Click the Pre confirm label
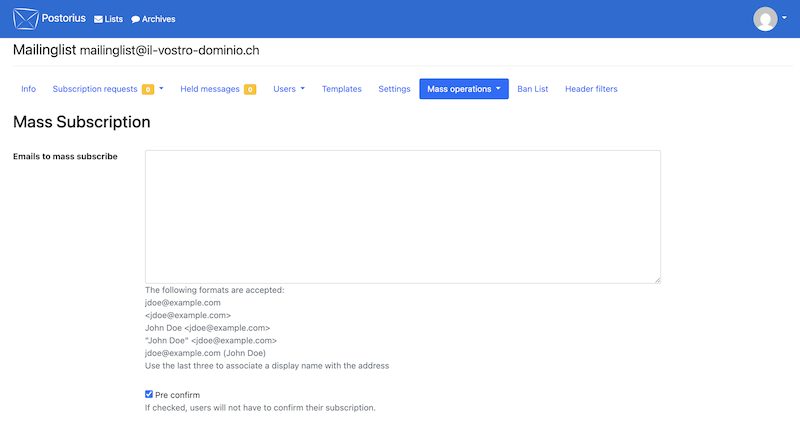 coord(178,395)
